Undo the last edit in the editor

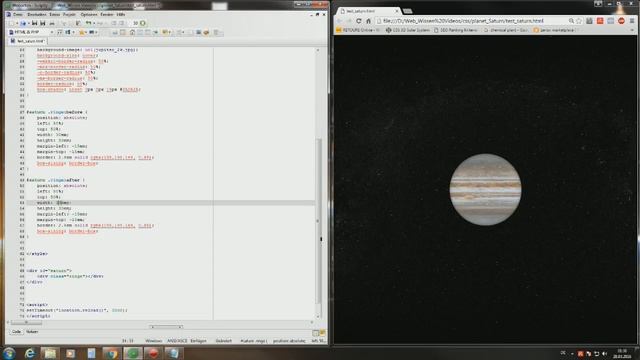pos(88,23)
